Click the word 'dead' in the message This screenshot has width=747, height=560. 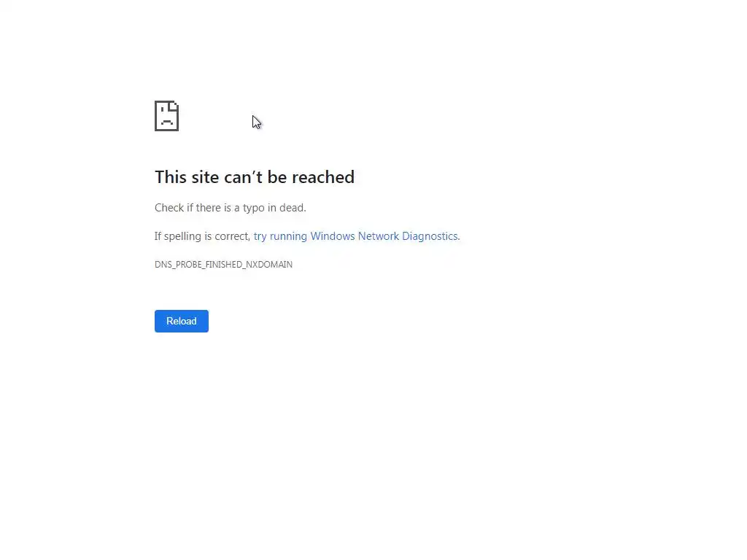tap(292, 208)
